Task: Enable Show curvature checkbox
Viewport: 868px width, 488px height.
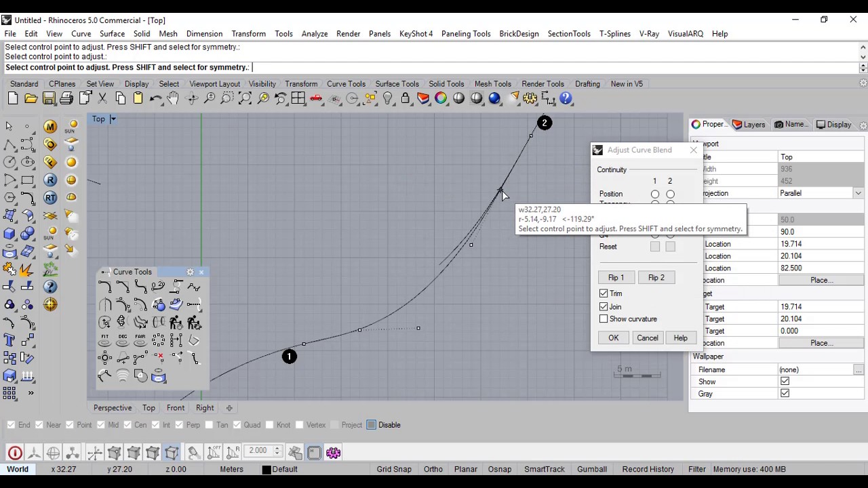Action: pyautogui.click(x=604, y=319)
